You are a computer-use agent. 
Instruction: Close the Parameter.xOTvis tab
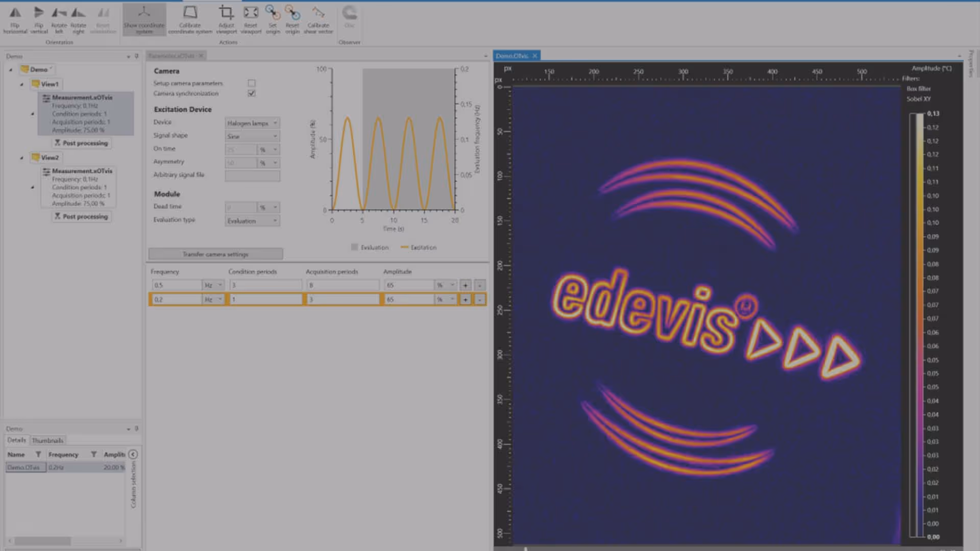201,56
